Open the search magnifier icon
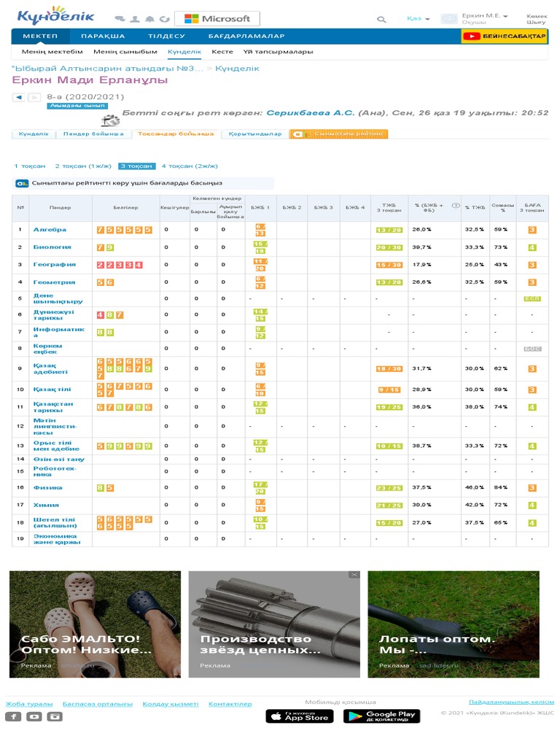560x747 pixels. [381, 20]
